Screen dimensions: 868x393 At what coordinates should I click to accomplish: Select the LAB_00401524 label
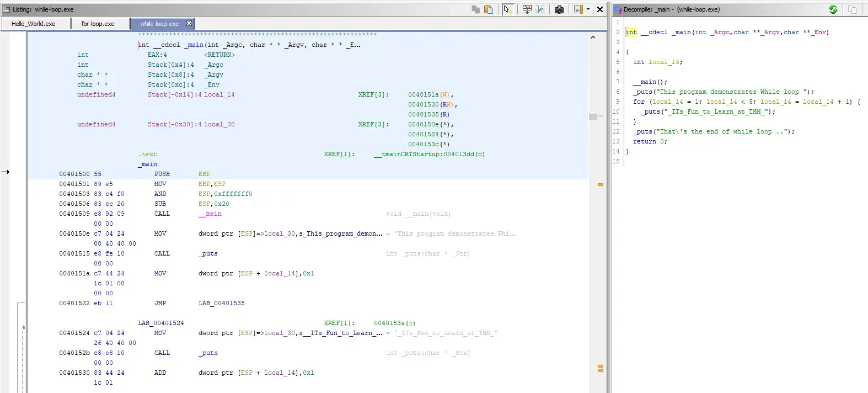(160, 323)
